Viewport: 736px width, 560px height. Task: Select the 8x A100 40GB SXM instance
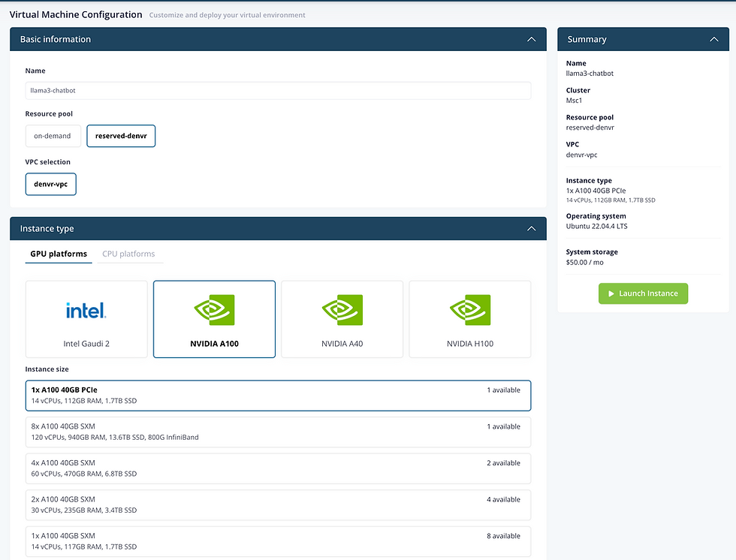tap(278, 432)
